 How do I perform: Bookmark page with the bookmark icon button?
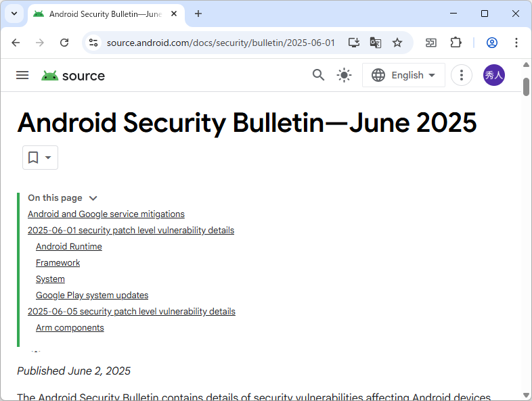click(33, 158)
